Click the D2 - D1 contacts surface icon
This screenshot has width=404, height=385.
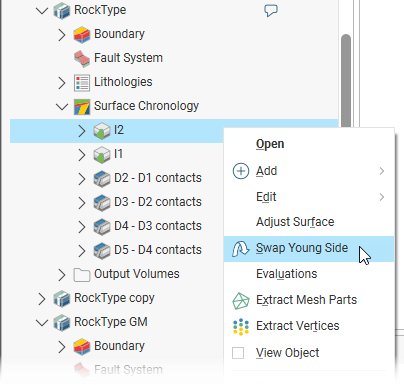pyautogui.click(x=102, y=178)
